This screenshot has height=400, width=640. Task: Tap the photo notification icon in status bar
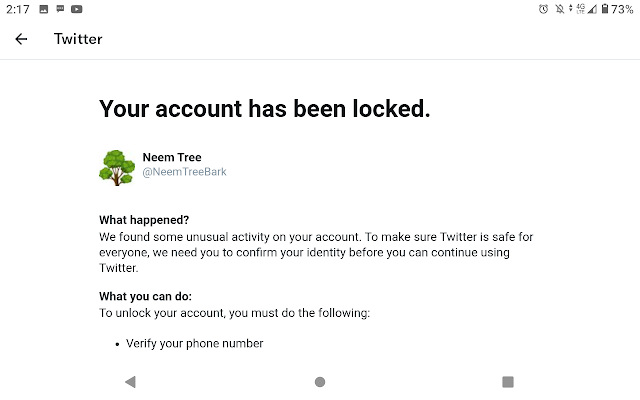[x=45, y=9]
